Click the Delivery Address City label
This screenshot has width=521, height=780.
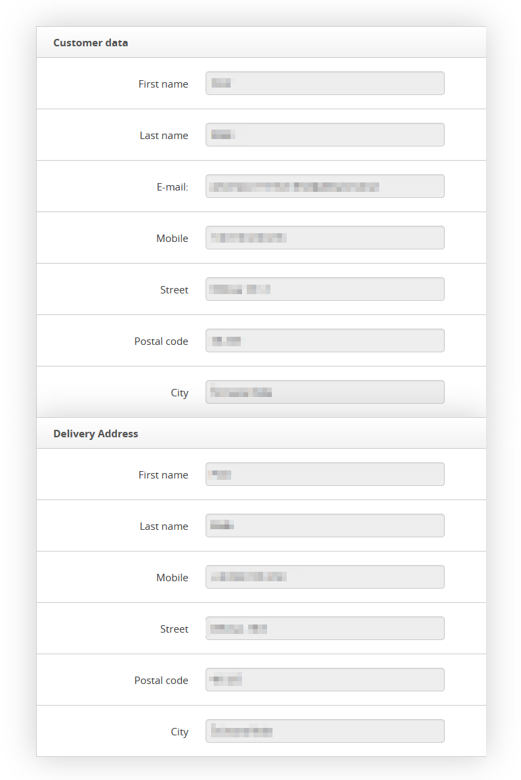(180, 732)
